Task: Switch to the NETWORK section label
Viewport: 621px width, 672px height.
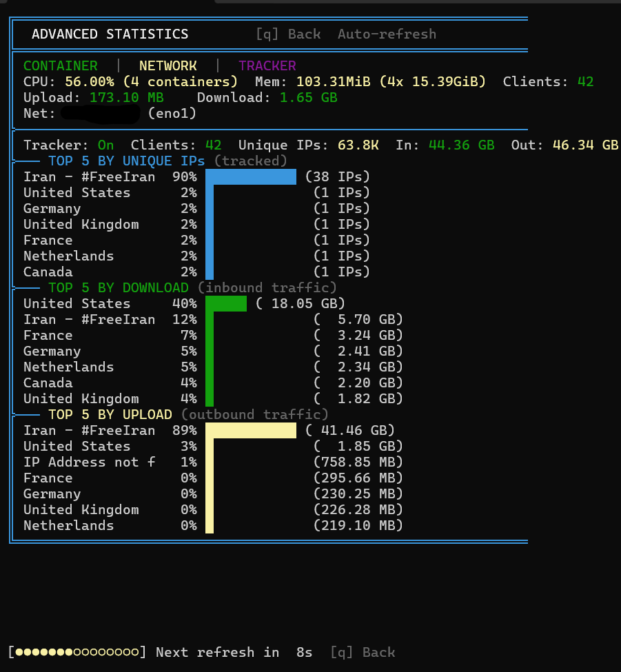Action: click(167, 66)
